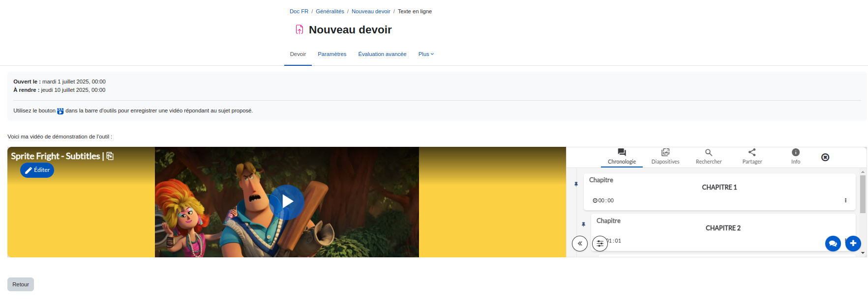Open the Nouveau devoir breadcrumb link
The height and width of the screenshot is (304, 868).
(x=371, y=11)
